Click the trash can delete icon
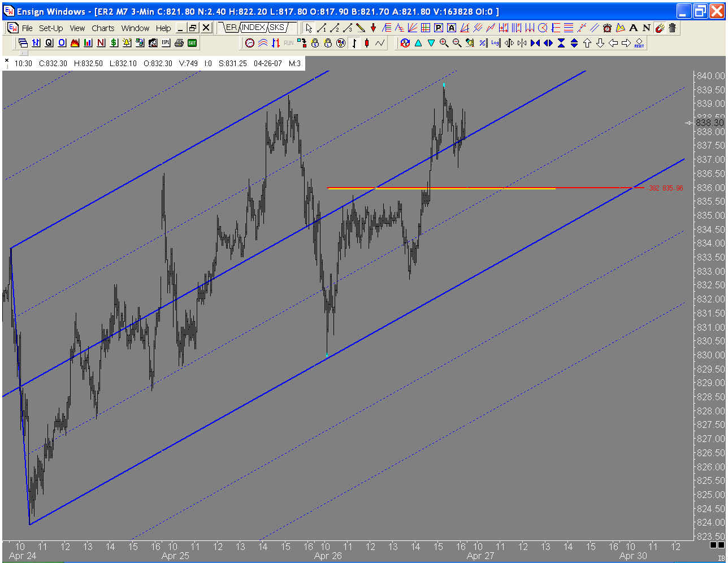This screenshot has width=728, height=563. coord(672,28)
